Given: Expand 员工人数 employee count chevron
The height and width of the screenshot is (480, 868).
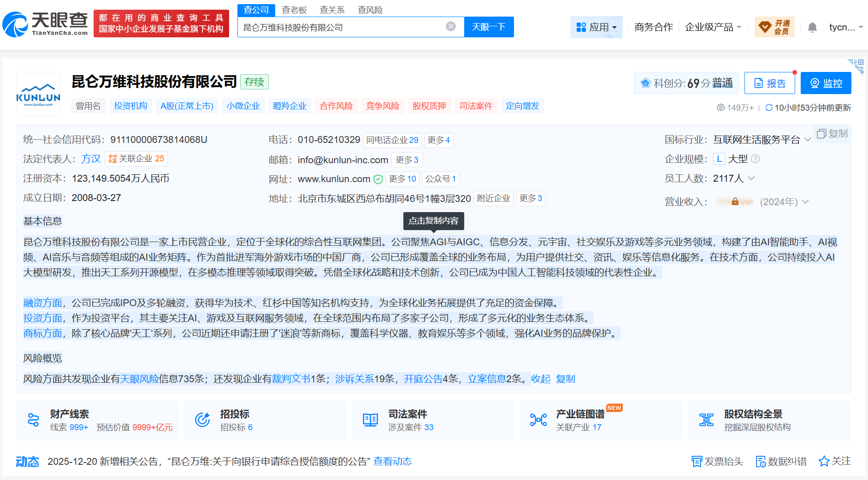Looking at the screenshot, I should (x=751, y=178).
